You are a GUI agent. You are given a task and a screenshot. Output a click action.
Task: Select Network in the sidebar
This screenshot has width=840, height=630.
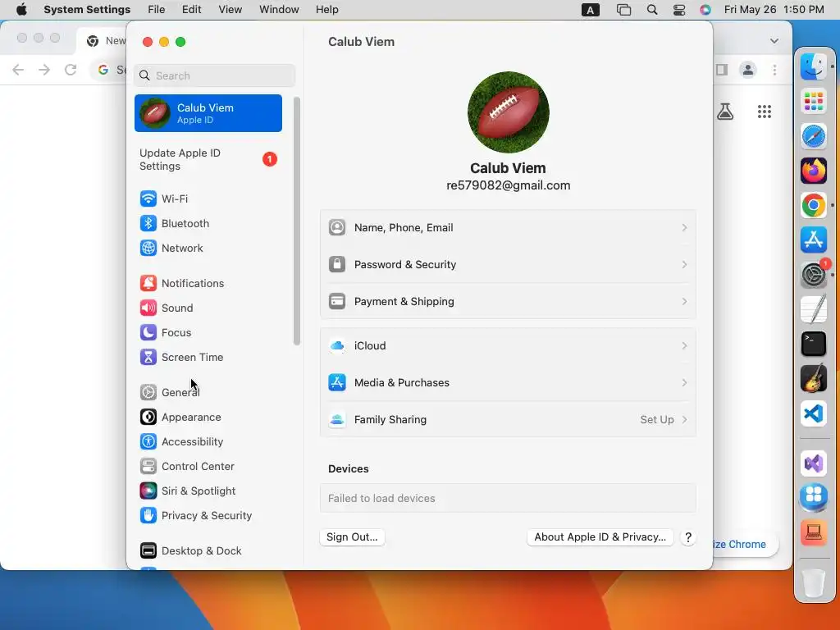click(x=171, y=248)
